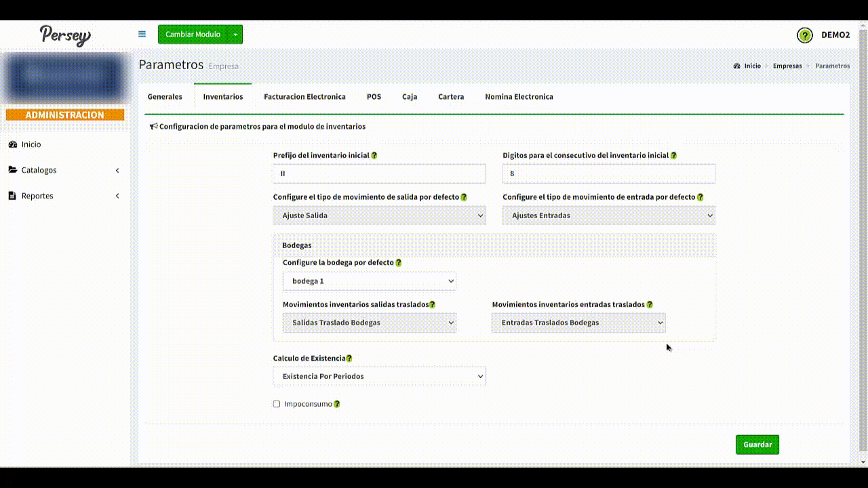Switch to the Facturacion Electronica tab
Image resolution: width=868 pixels, height=488 pixels.
click(x=304, y=97)
